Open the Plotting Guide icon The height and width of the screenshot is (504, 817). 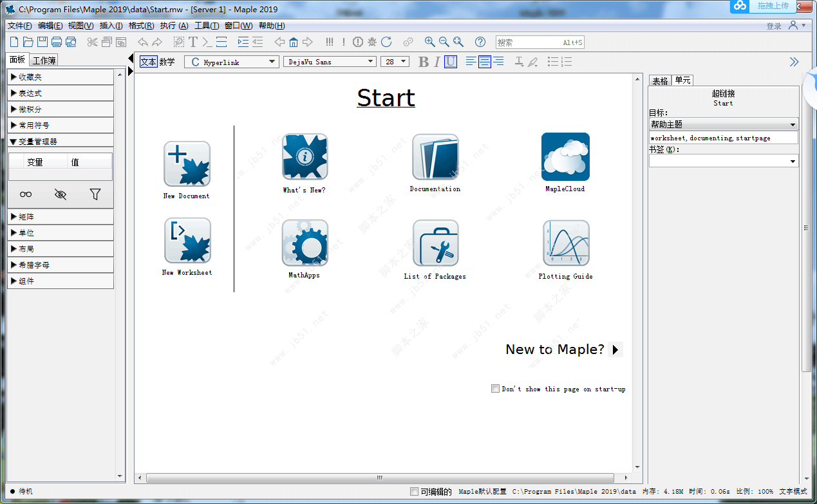pyautogui.click(x=566, y=243)
